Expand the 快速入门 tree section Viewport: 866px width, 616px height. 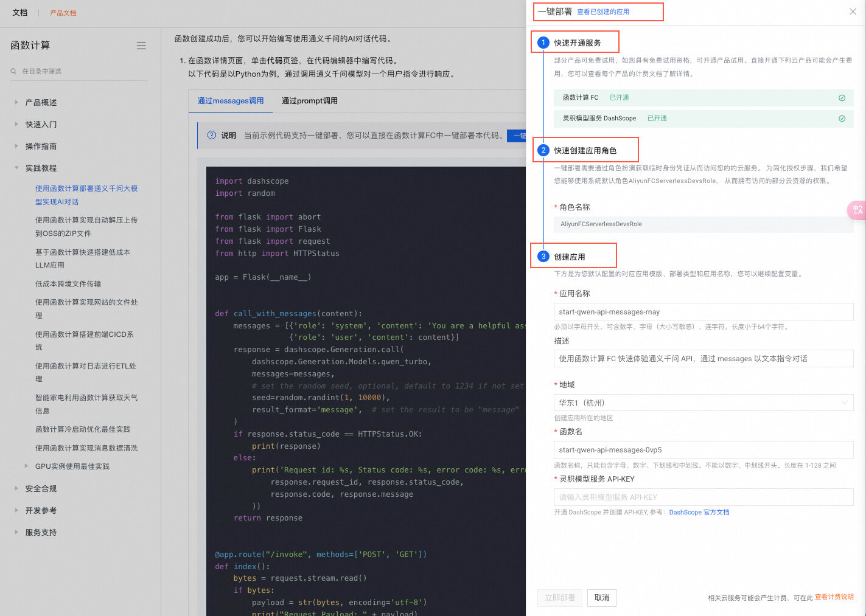point(16,124)
